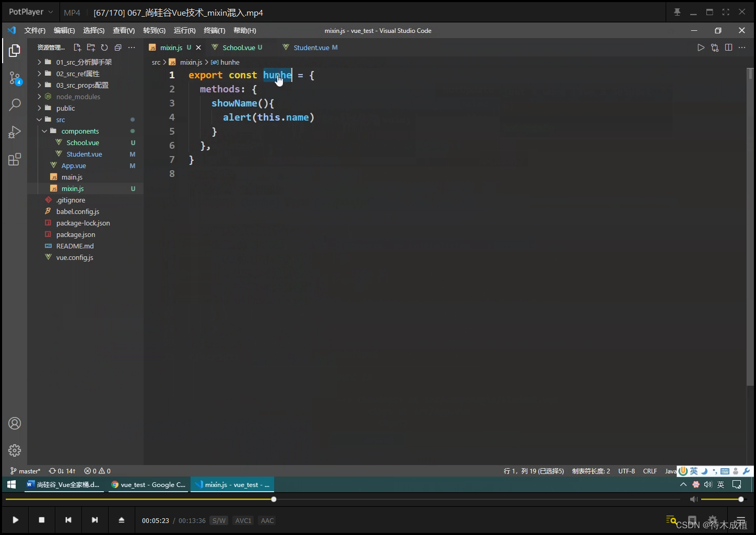756x535 pixels.
Task: Click the PotPlayer open file eject button
Action: point(121,520)
